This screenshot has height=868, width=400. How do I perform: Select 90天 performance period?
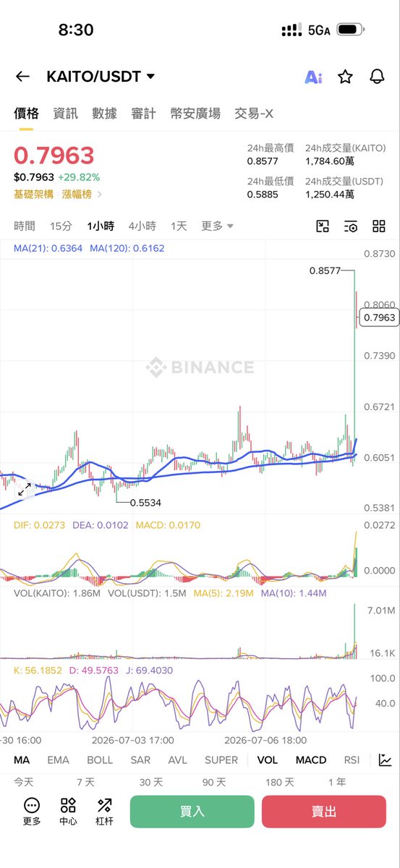click(213, 782)
